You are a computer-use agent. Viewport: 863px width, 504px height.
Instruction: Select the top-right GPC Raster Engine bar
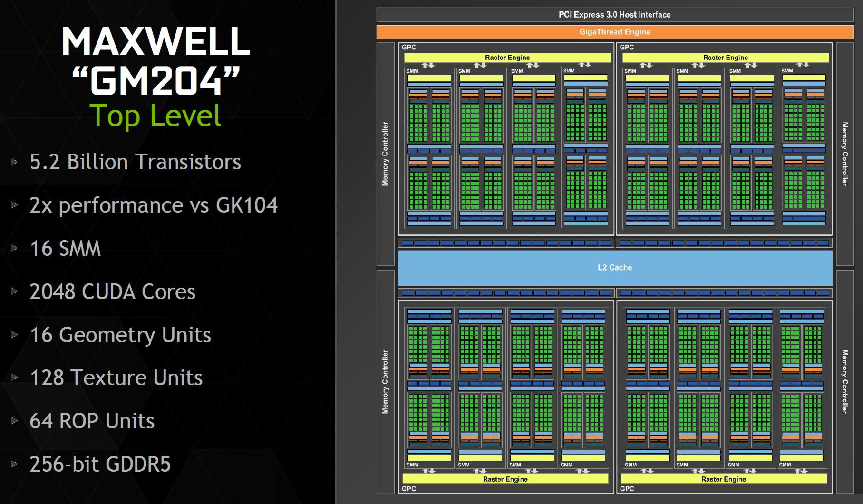click(x=726, y=58)
